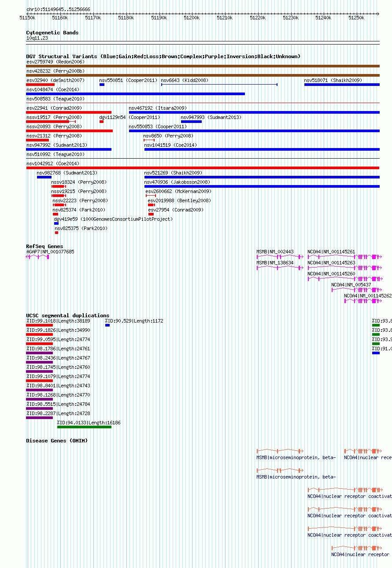Click the DGV Structural Variants track title
Image resolution: width=392 pixels, height=568 pixels.
click(x=163, y=56)
